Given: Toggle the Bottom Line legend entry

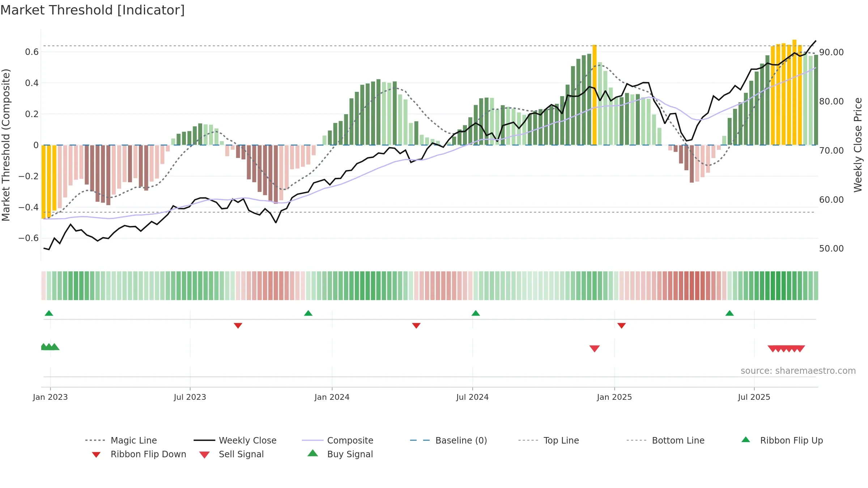Looking at the screenshot, I should point(665,440).
